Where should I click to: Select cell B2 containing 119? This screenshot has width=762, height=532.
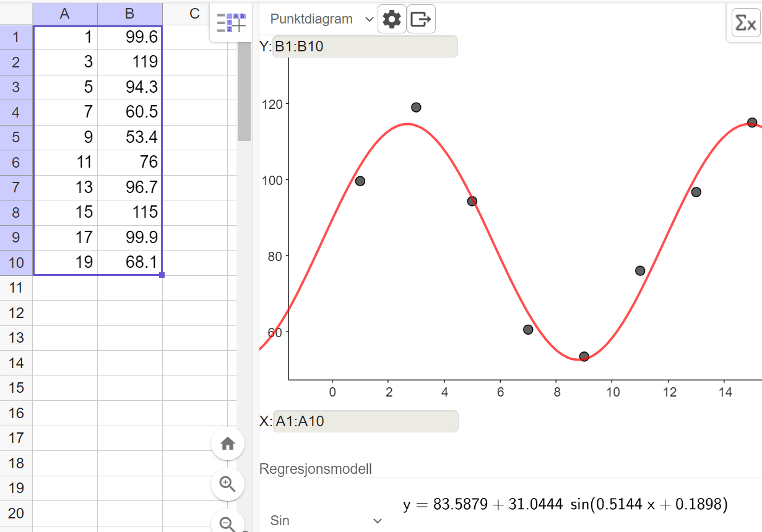(130, 62)
